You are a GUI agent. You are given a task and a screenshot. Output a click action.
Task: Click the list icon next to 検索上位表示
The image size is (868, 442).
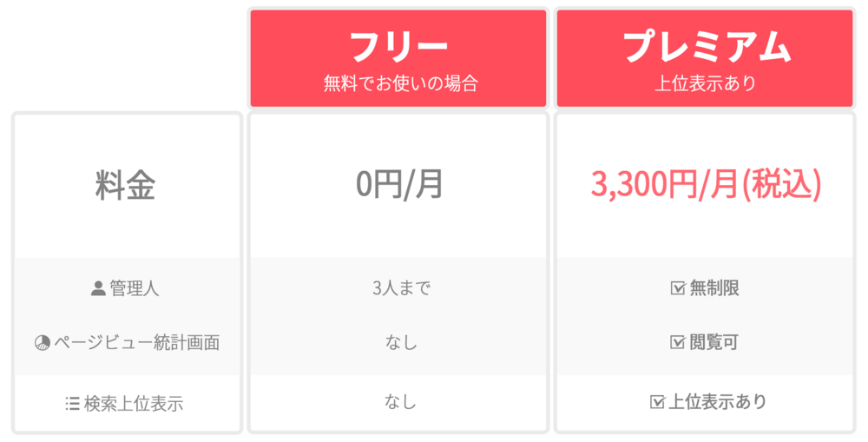point(72,403)
